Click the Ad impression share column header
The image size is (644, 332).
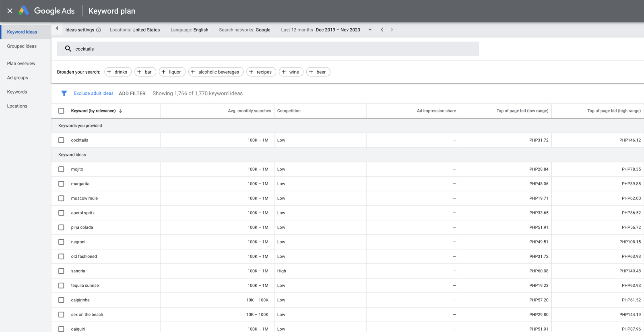436,111
